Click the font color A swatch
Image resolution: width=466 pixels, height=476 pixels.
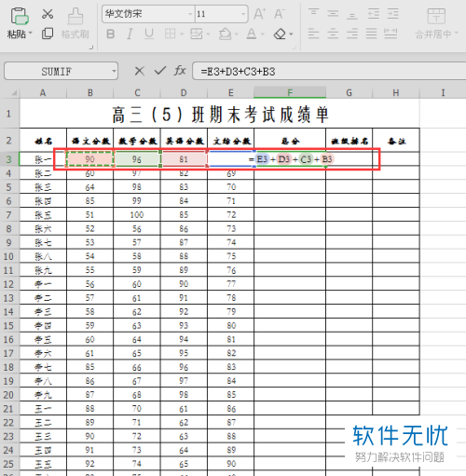(x=252, y=34)
